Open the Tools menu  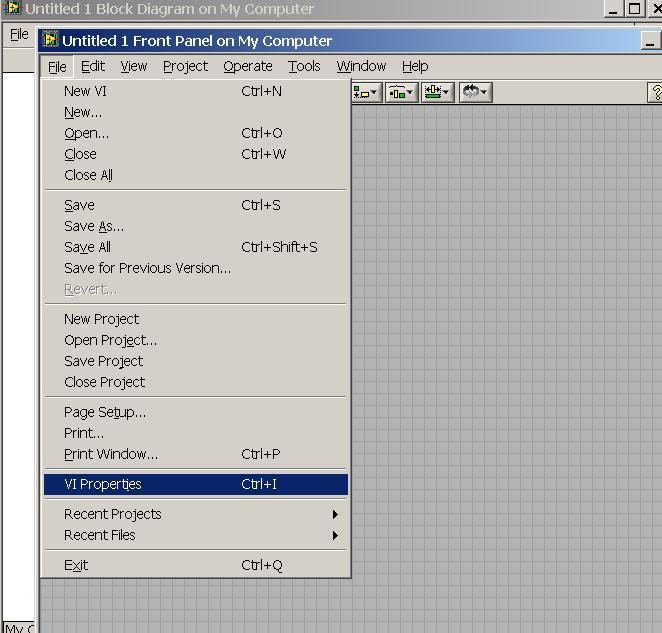304,66
